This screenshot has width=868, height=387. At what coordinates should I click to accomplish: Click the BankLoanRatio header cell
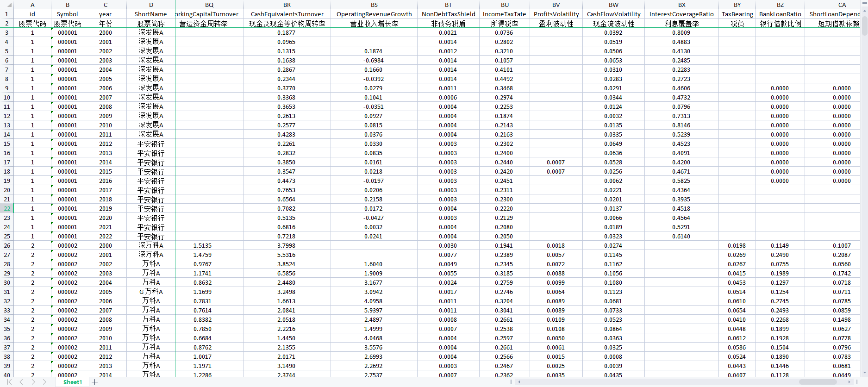coord(780,14)
